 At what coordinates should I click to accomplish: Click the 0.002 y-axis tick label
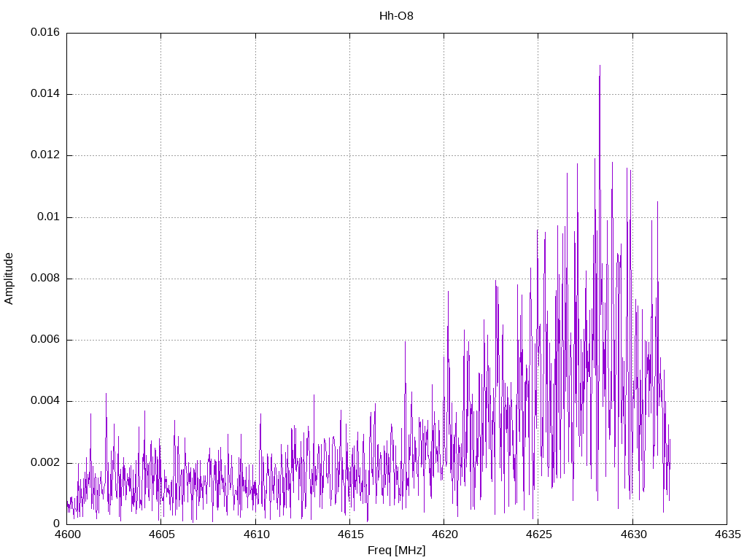[45, 463]
